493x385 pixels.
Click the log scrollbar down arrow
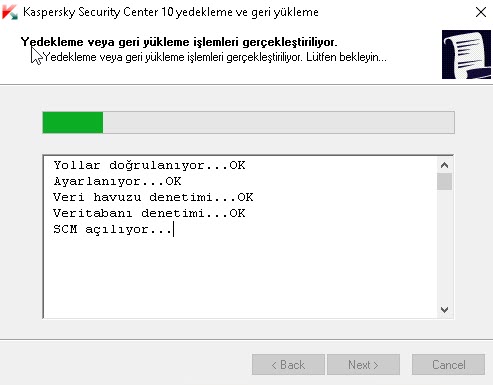pyautogui.click(x=444, y=310)
